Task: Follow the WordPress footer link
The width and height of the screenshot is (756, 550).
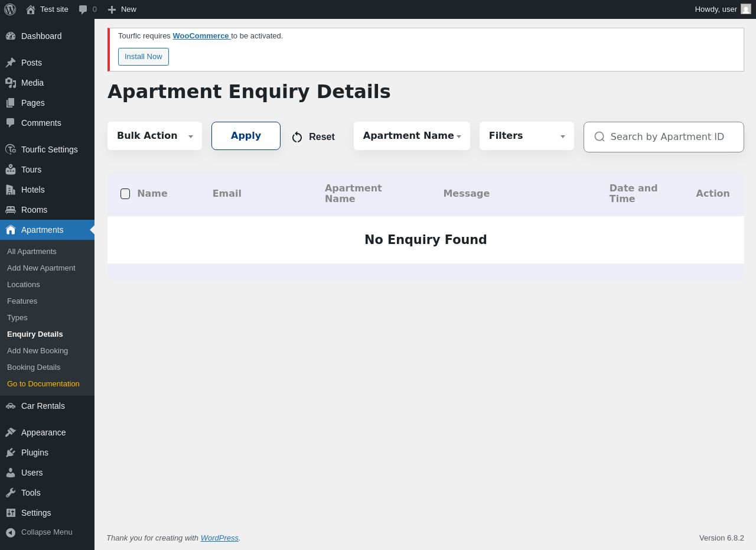Action: (x=220, y=538)
